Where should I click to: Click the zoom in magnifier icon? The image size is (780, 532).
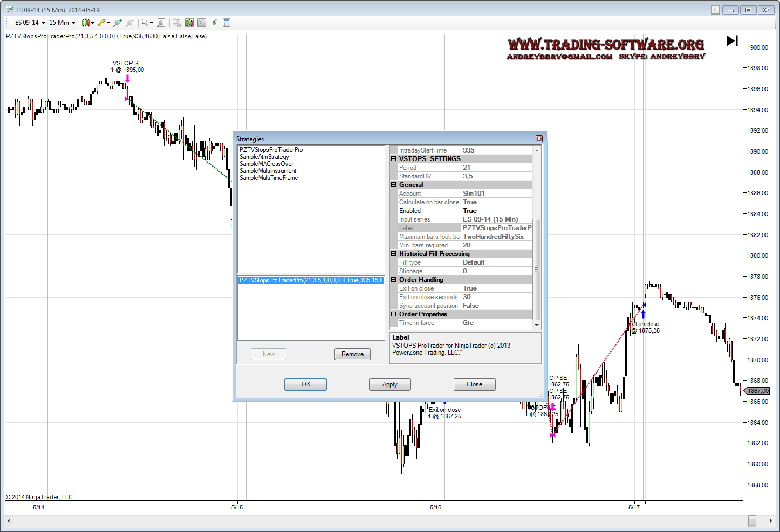coord(118,23)
